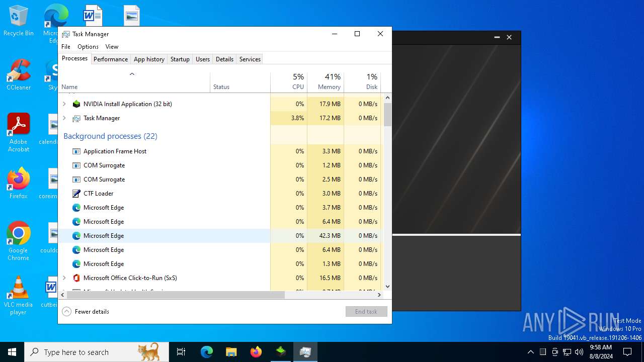Click the network icon in system tray
Image resolution: width=644 pixels, height=362 pixels.
(567, 352)
